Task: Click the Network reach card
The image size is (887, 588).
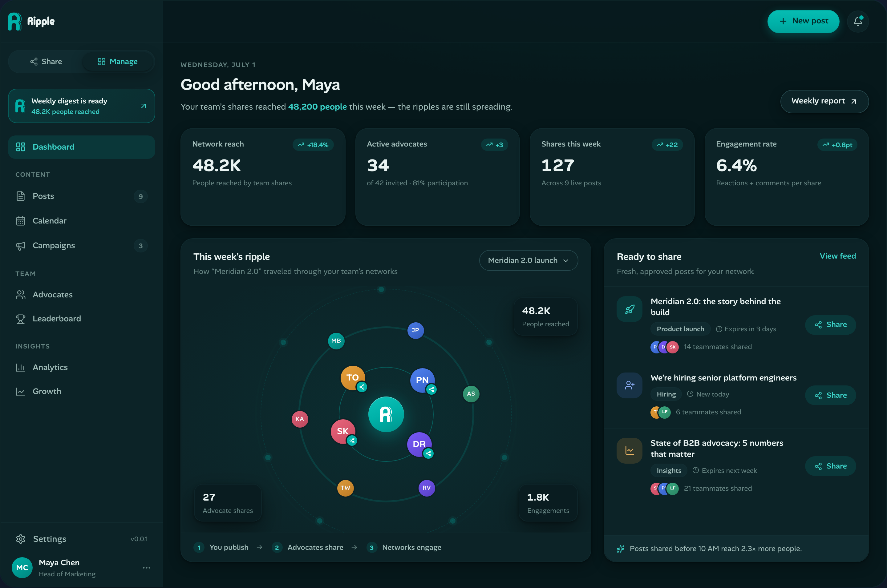Action: tap(263, 177)
